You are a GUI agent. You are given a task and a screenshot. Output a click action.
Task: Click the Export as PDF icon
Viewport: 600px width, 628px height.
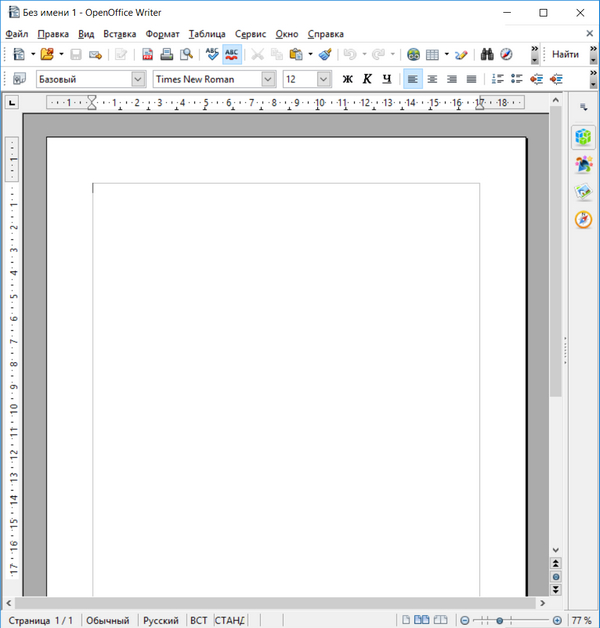147,54
